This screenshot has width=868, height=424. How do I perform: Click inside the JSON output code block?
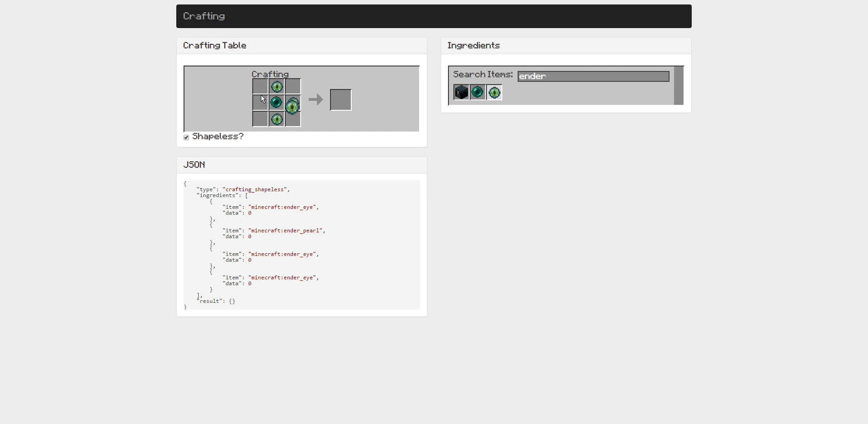click(x=302, y=245)
